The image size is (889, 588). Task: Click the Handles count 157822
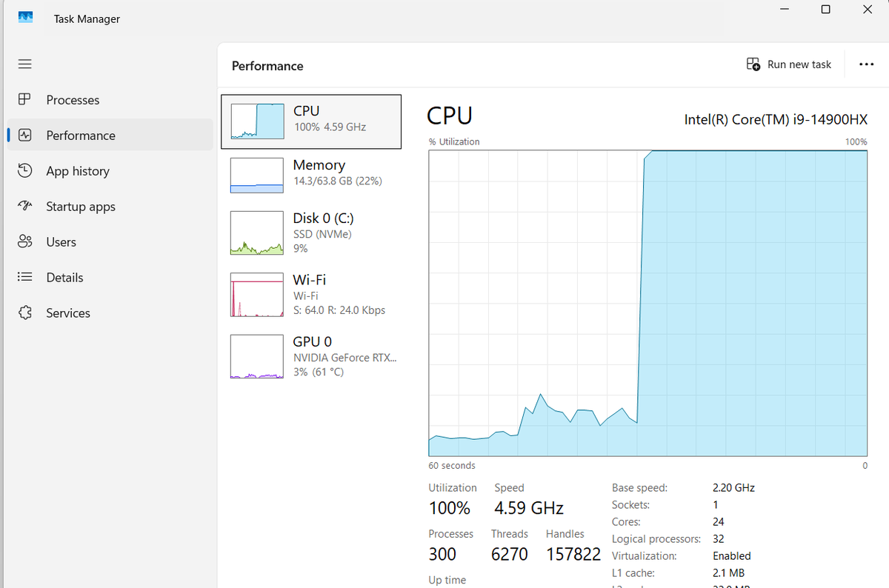[573, 554]
